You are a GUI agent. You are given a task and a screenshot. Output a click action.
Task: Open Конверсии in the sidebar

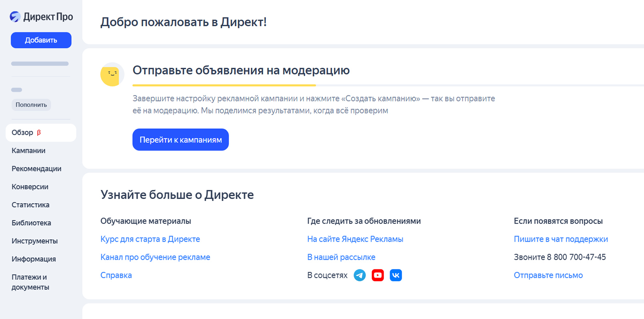click(30, 187)
